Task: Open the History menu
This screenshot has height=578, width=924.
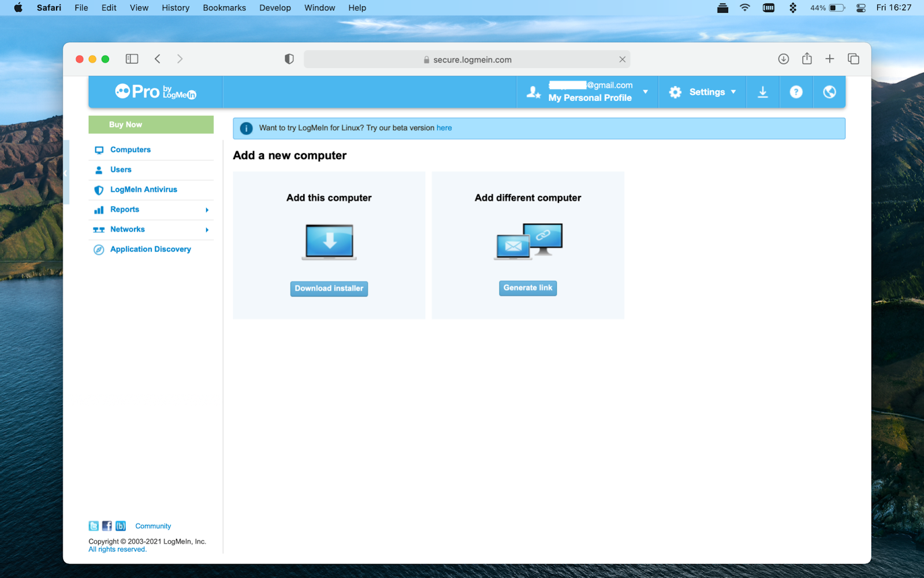Action: click(x=176, y=8)
